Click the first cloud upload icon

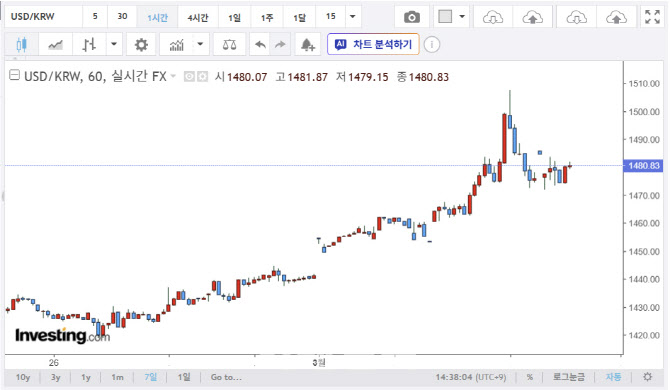pyautogui.click(x=532, y=17)
